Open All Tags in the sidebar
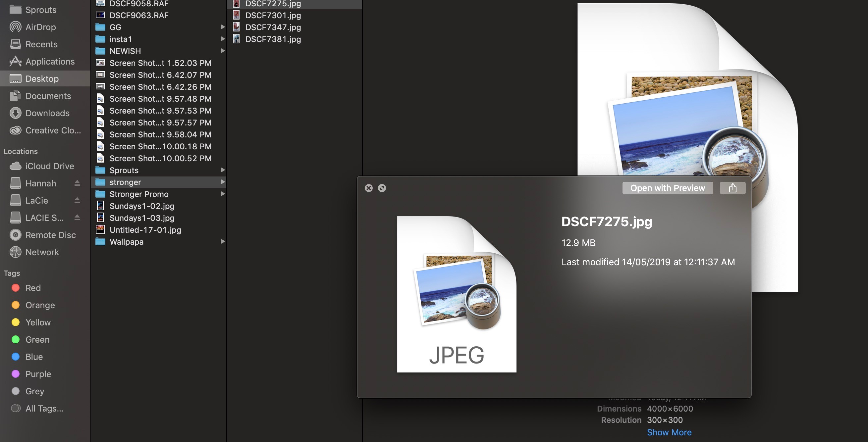Screen dimensions: 868x442 pyautogui.click(x=44, y=408)
